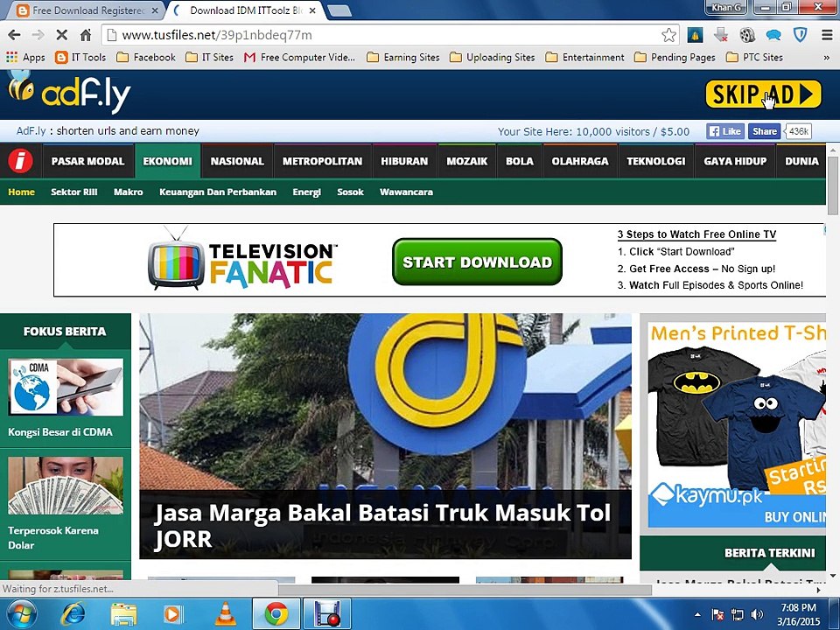The width and height of the screenshot is (840, 630).
Task: Open the Terperosok Karena Dolar money thumbnail
Action: (x=66, y=486)
